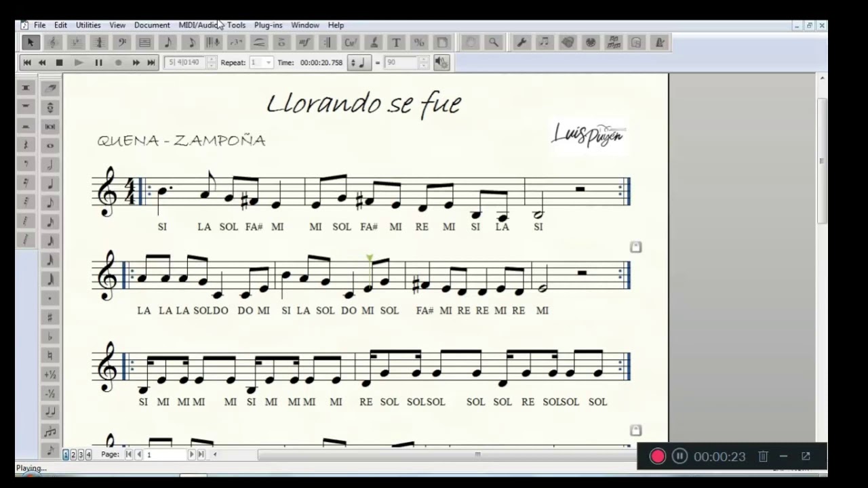Select the flat accidental in entry palette
The height and width of the screenshot is (488, 868).
50,336
